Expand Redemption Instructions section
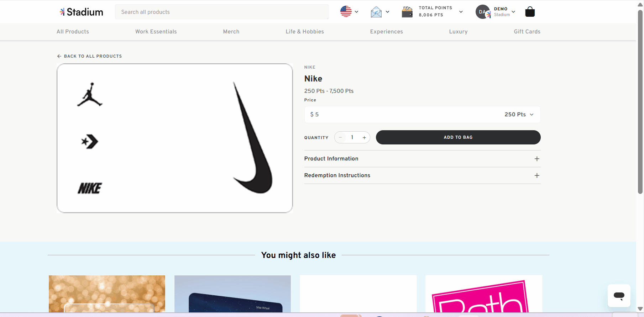The image size is (644, 317). 422,175
